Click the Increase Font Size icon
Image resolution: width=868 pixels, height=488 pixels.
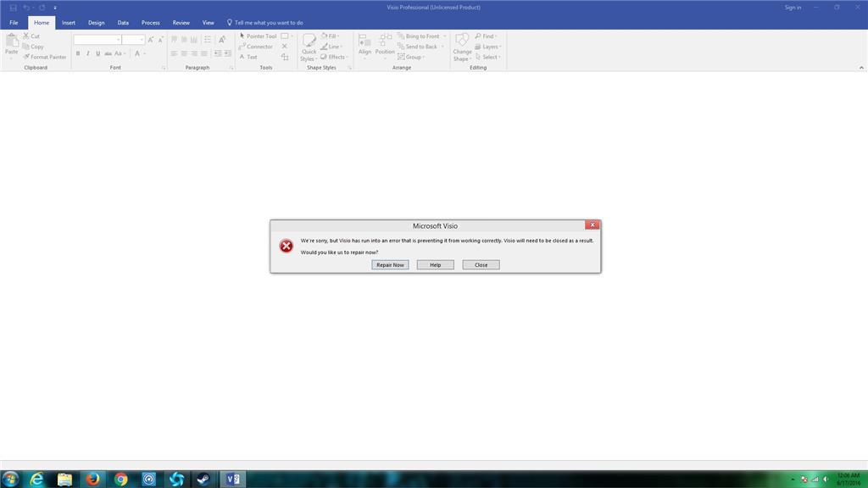[x=151, y=40]
